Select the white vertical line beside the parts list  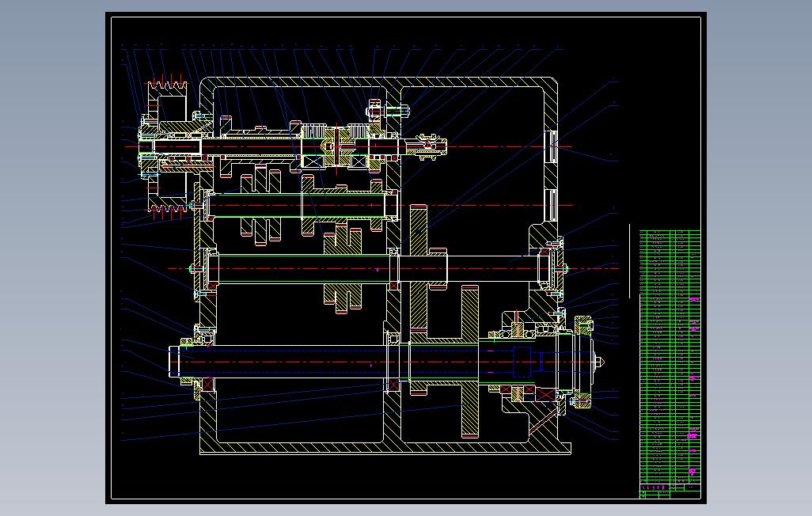[630, 262]
